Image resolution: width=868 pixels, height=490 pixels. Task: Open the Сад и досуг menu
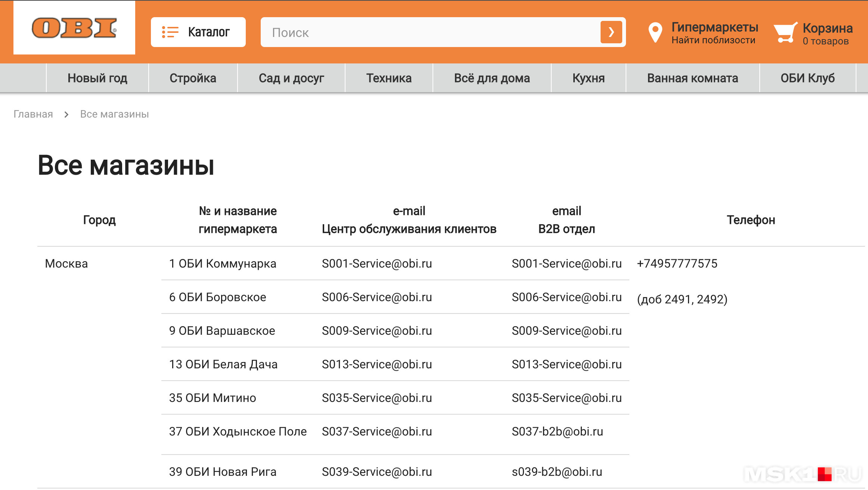[x=291, y=78]
